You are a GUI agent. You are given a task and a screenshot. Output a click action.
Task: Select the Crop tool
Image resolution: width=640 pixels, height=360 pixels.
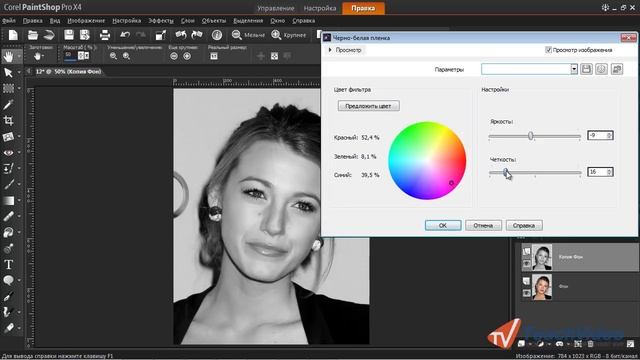(8, 120)
